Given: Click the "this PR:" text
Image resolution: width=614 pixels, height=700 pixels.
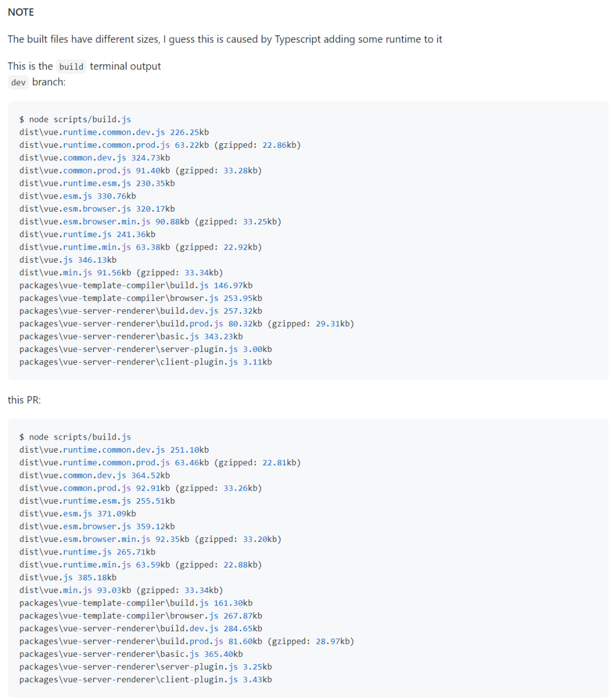Looking at the screenshot, I should pos(24,400).
